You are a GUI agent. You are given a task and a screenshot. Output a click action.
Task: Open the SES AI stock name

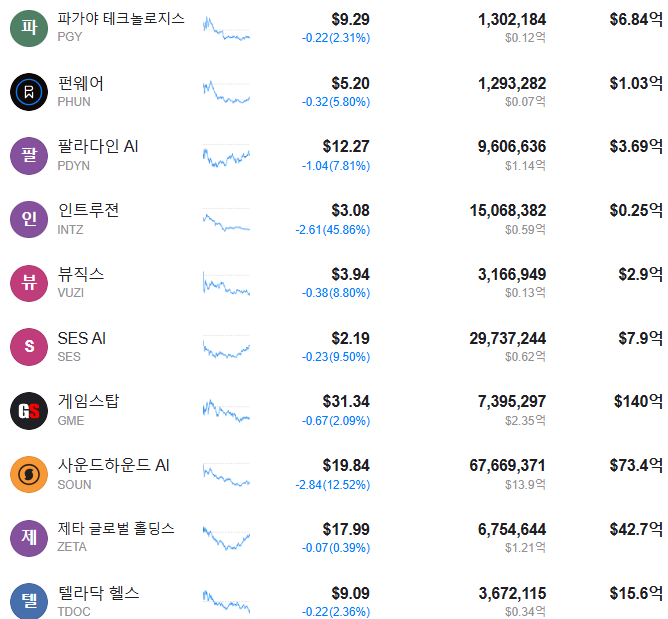click(81, 338)
